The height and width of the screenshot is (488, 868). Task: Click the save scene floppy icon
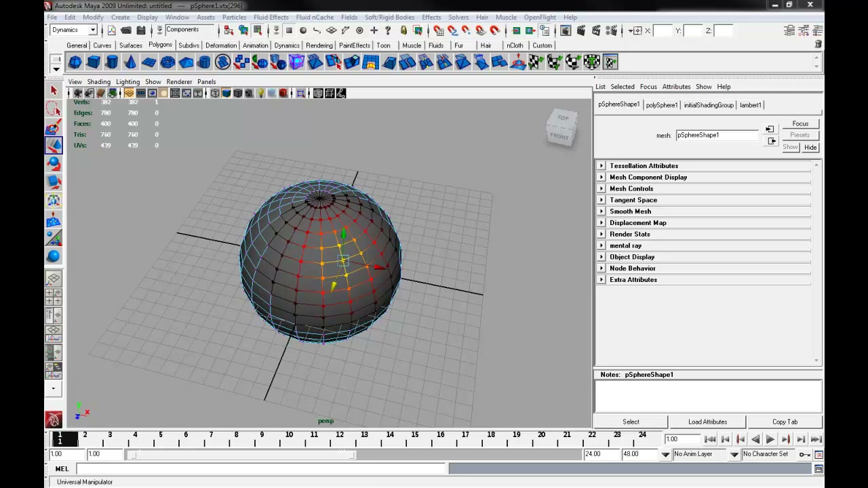pyautogui.click(x=140, y=30)
